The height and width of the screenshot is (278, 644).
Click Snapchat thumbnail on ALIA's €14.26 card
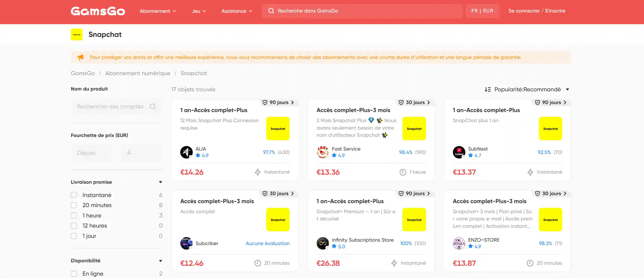tap(278, 129)
